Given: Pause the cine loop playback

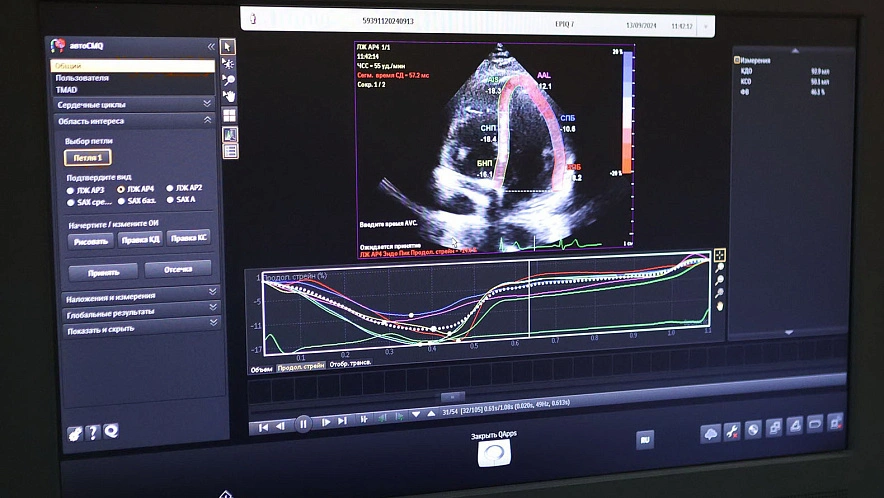Looking at the screenshot, I should coord(303,424).
